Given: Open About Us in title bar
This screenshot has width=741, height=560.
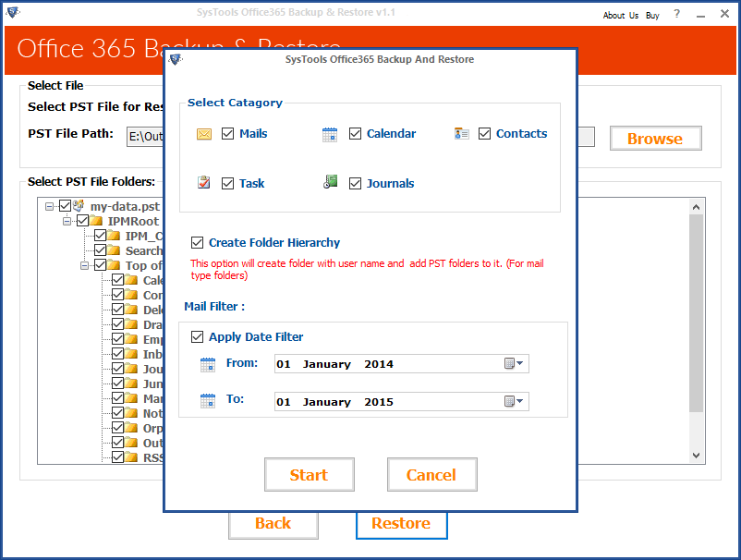Looking at the screenshot, I should 621,16.
